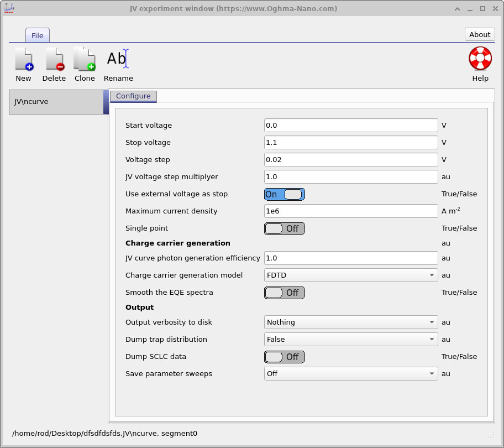The width and height of the screenshot is (504, 448).
Task: Select the File ribbon tab
Action: click(37, 35)
